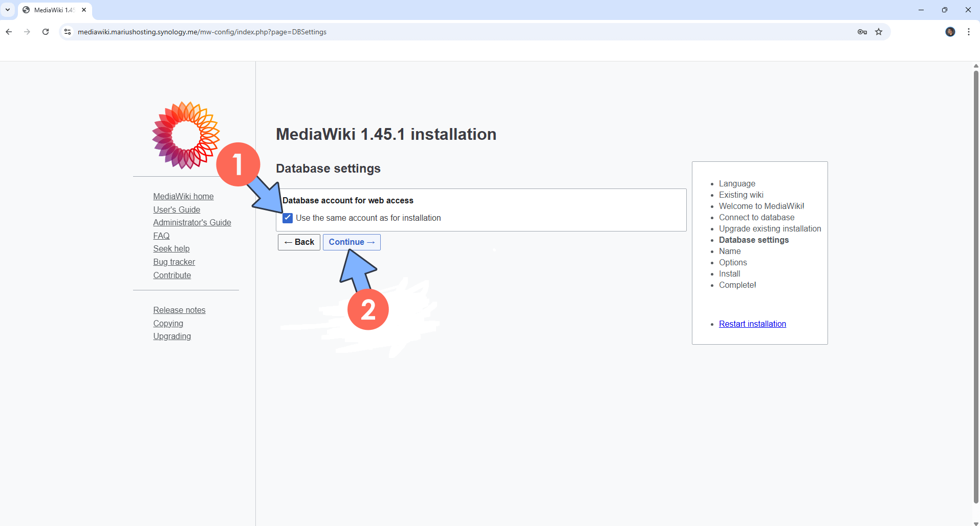The width and height of the screenshot is (980, 526).
Task: Click the browser back navigation arrow
Action: (9, 32)
